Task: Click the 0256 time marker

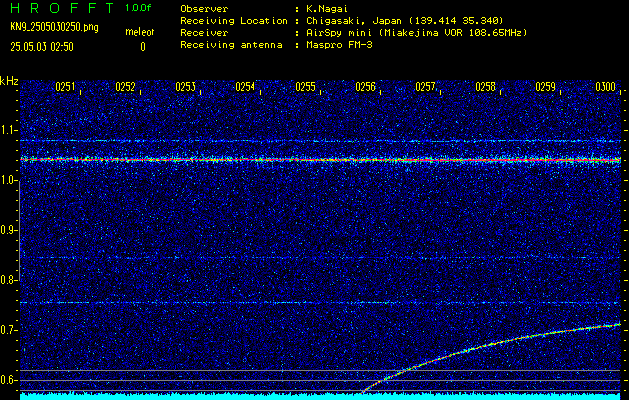Action: [365, 87]
